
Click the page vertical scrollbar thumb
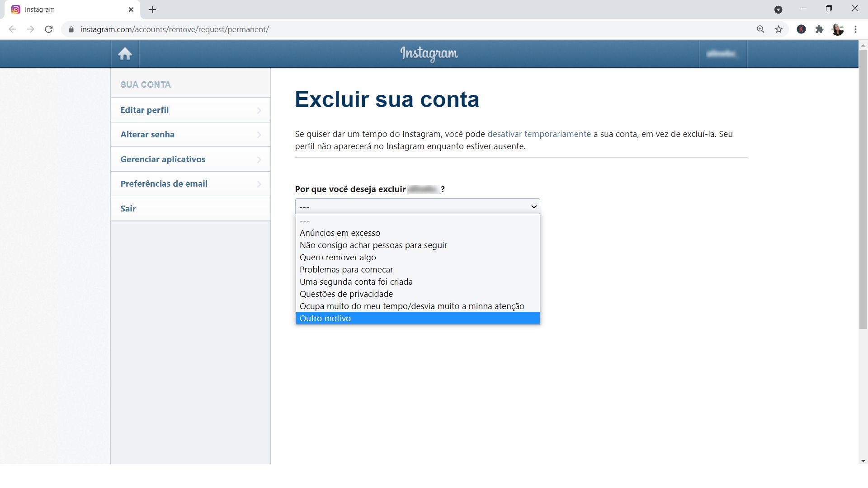coord(863,189)
